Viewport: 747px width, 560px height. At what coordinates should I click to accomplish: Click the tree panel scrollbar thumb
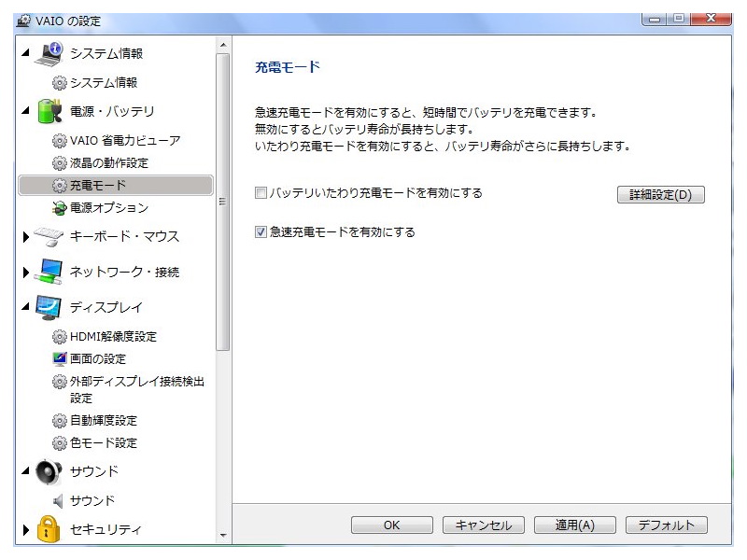[222, 202]
